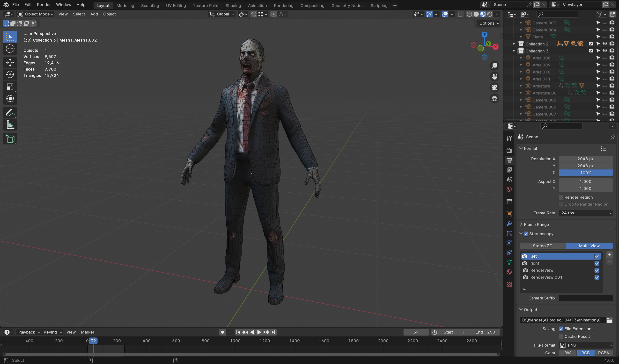Open the Render menu

point(44,5)
